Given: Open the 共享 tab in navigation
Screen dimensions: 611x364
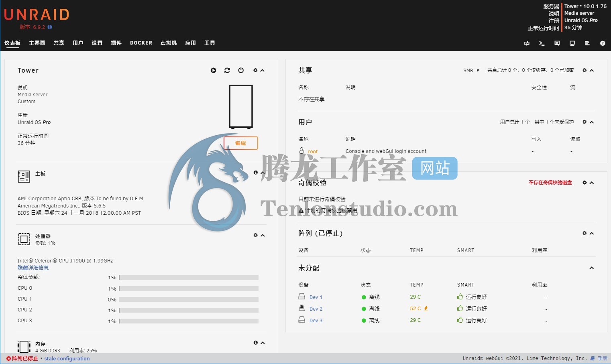Looking at the screenshot, I should pyautogui.click(x=59, y=43).
